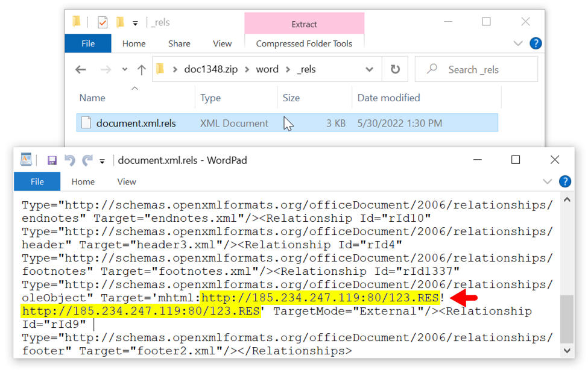Click the folder icon in address bar
This screenshot has width=588, height=370.
click(160, 69)
